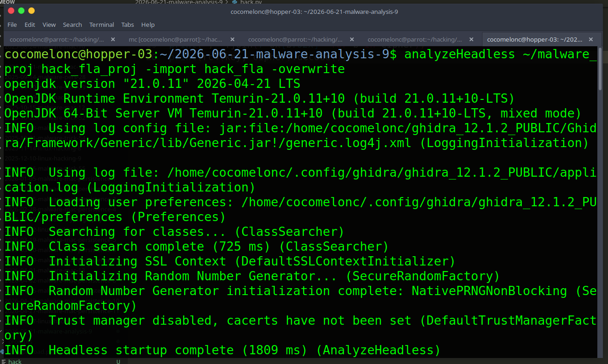Open the View menu

point(49,25)
